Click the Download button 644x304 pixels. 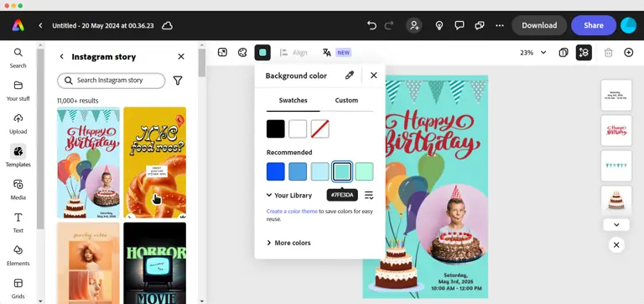click(x=539, y=25)
